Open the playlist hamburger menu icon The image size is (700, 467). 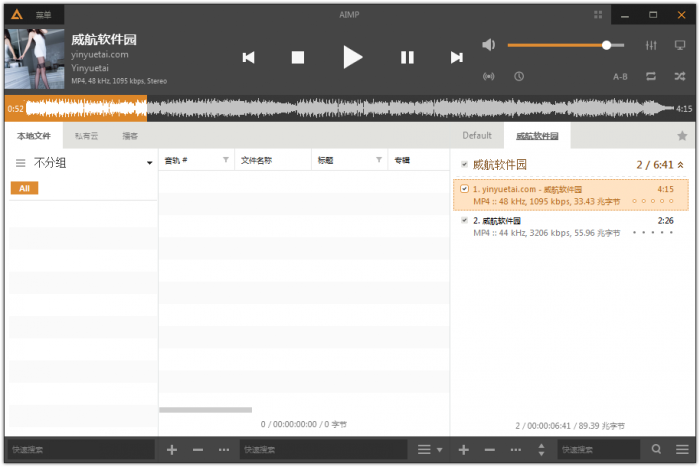[x=682, y=450]
